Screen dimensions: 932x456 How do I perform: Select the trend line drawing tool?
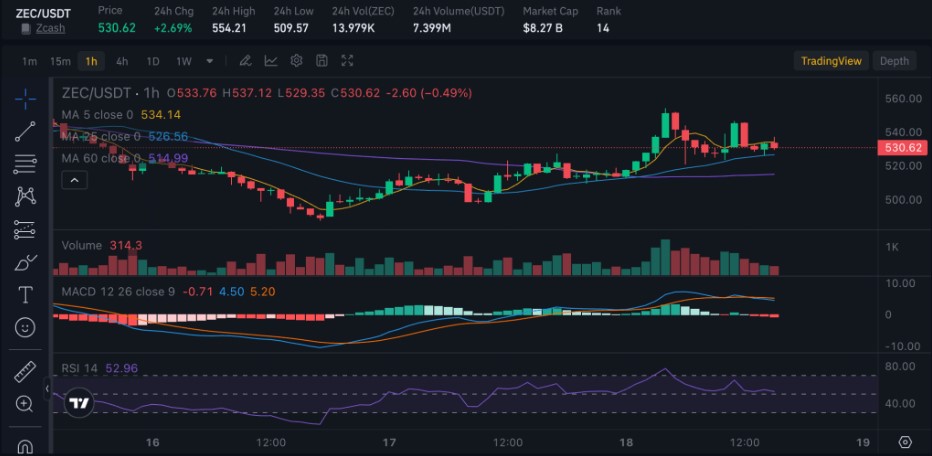coord(25,131)
